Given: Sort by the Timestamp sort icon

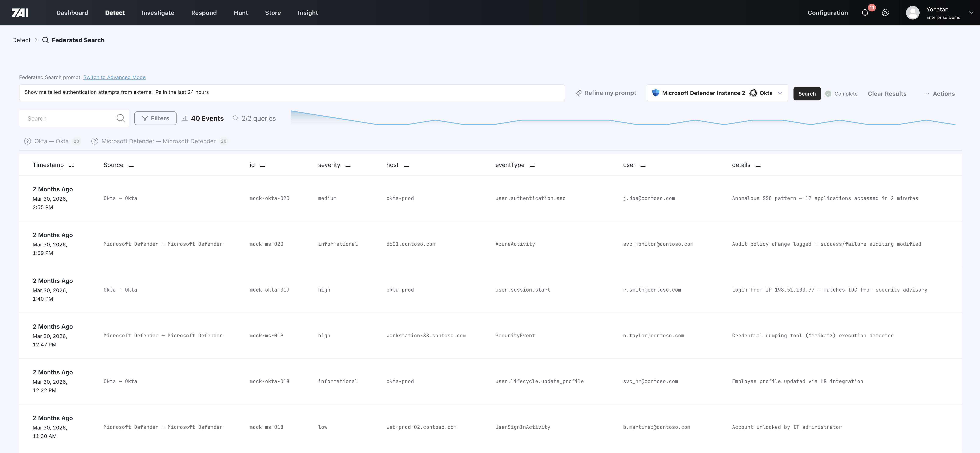Looking at the screenshot, I should coord(71,165).
